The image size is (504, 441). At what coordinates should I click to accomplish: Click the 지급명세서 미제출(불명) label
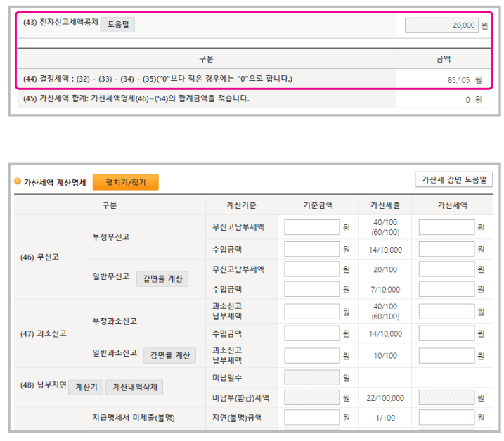(134, 418)
